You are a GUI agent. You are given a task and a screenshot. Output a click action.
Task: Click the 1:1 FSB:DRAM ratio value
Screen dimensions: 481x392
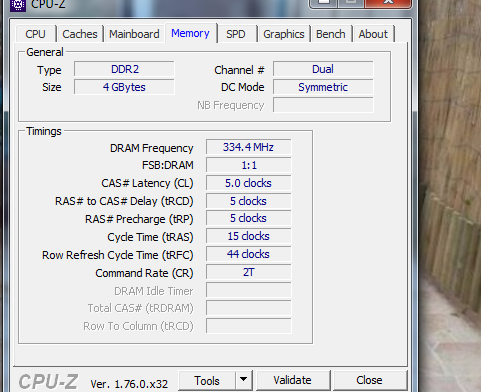[249, 165]
